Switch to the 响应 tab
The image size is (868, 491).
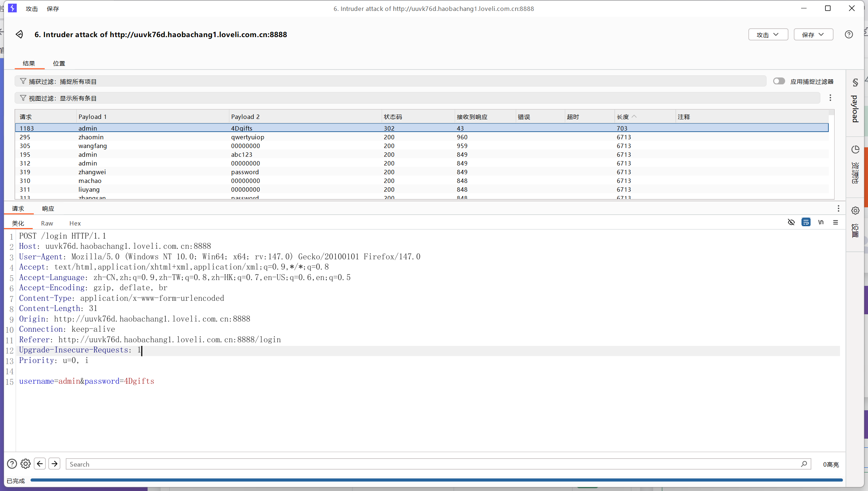pyautogui.click(x=48, y=208)
